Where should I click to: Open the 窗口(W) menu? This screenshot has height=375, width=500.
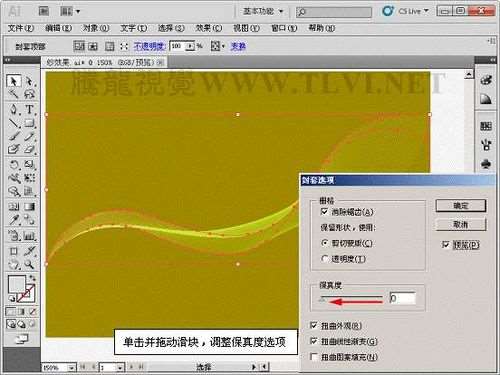(284, 28)
